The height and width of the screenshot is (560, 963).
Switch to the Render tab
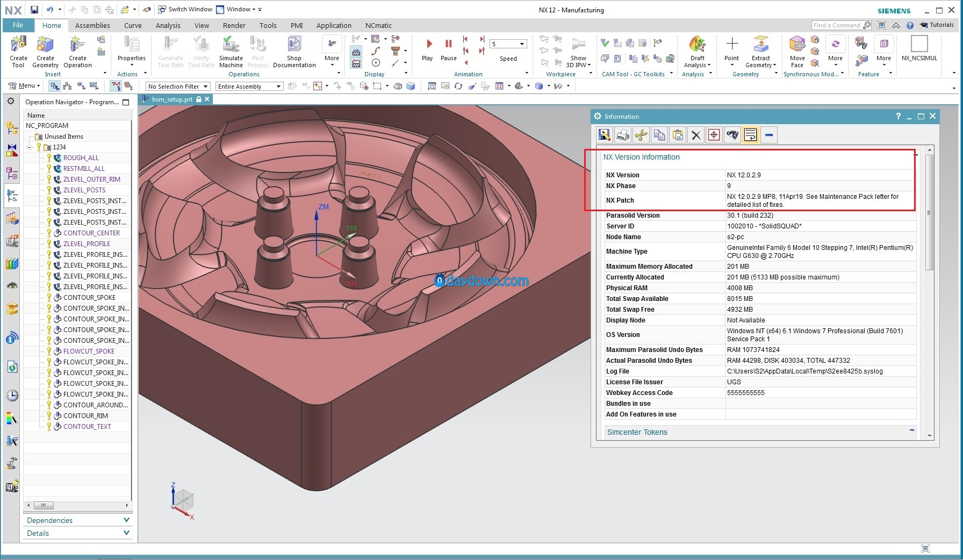click(x=234, y=25)
